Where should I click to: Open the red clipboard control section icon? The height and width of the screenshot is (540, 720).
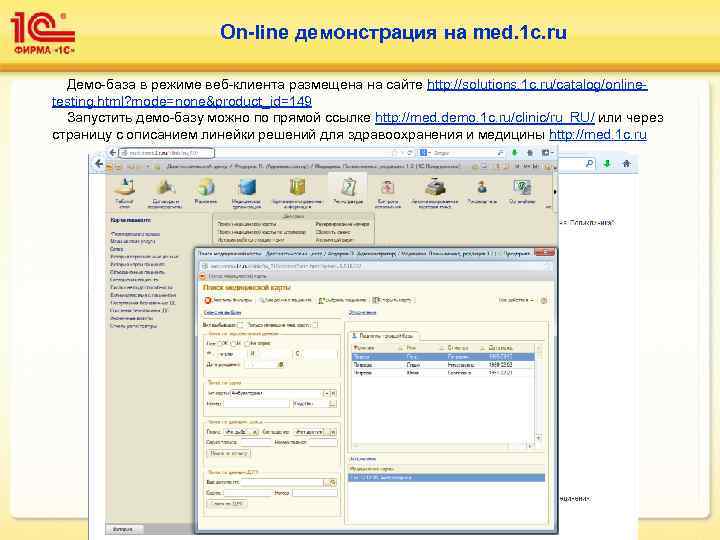pos(388,187)
